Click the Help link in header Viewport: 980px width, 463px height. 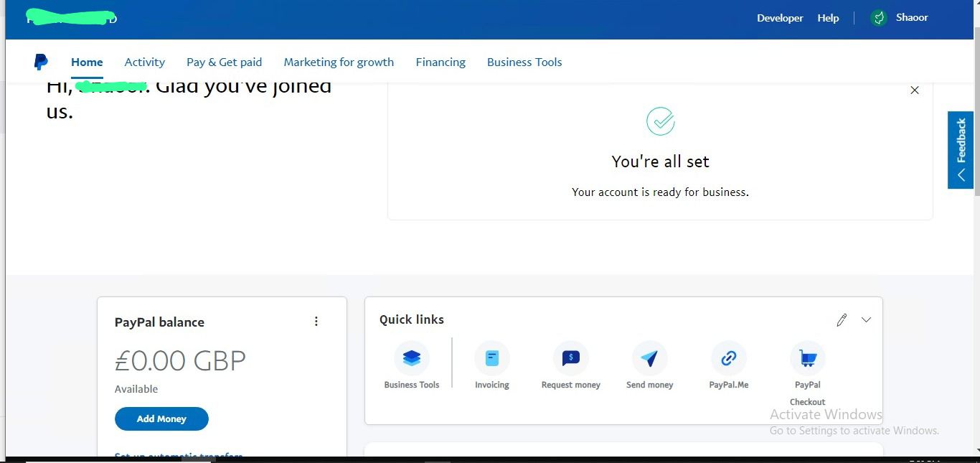pyautogui.click(x=828, y=18)
